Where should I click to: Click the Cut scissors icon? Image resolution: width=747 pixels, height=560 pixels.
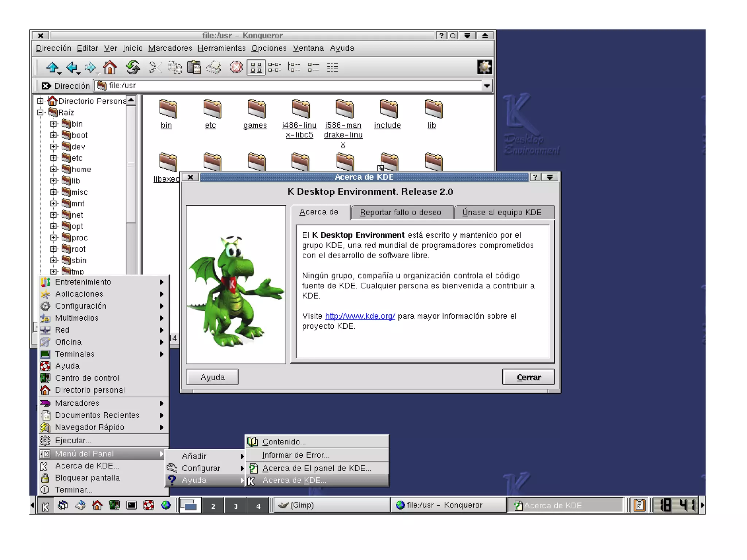[155, 67]
